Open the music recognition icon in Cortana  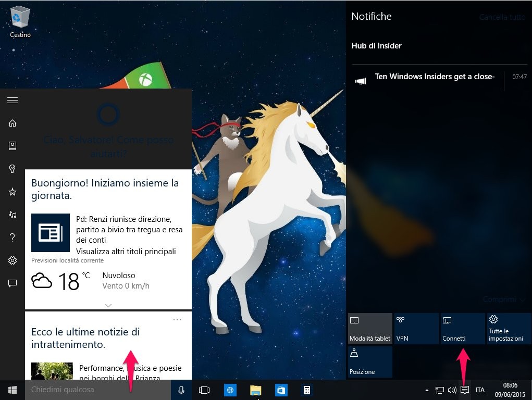[12, 215]
